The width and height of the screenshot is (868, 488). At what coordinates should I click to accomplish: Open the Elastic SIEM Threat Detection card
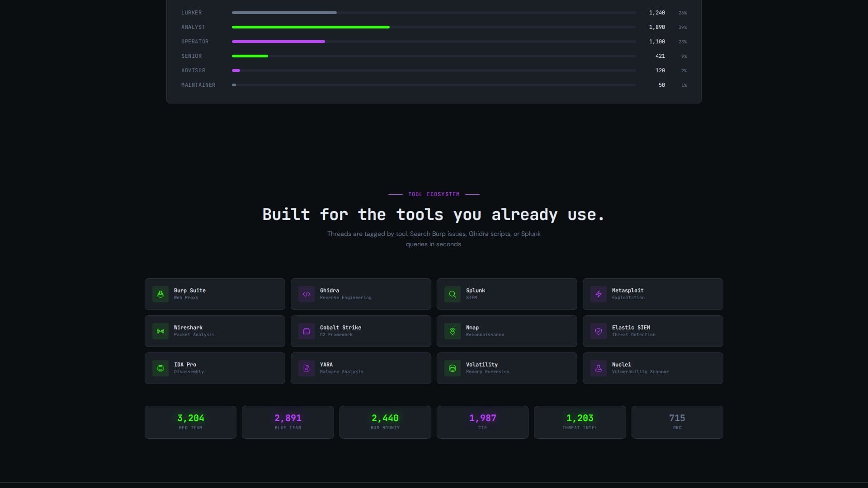[x=653, y=331]
